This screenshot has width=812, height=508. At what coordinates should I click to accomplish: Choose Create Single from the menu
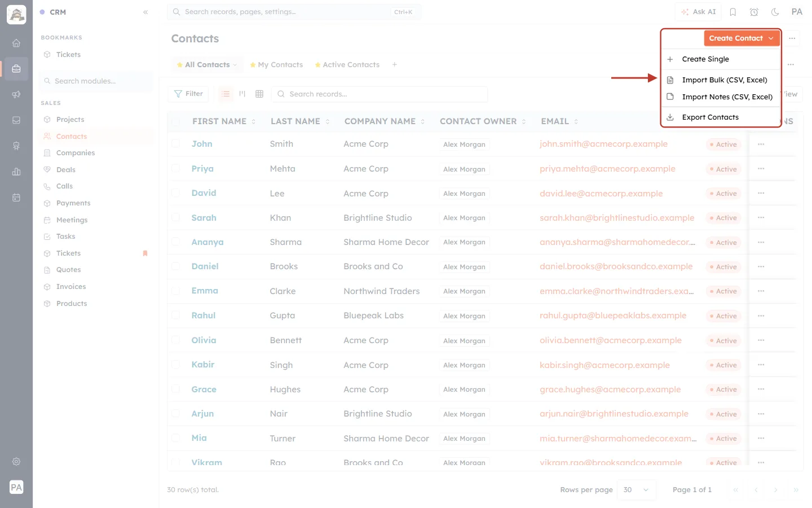(x=721, y=59)
